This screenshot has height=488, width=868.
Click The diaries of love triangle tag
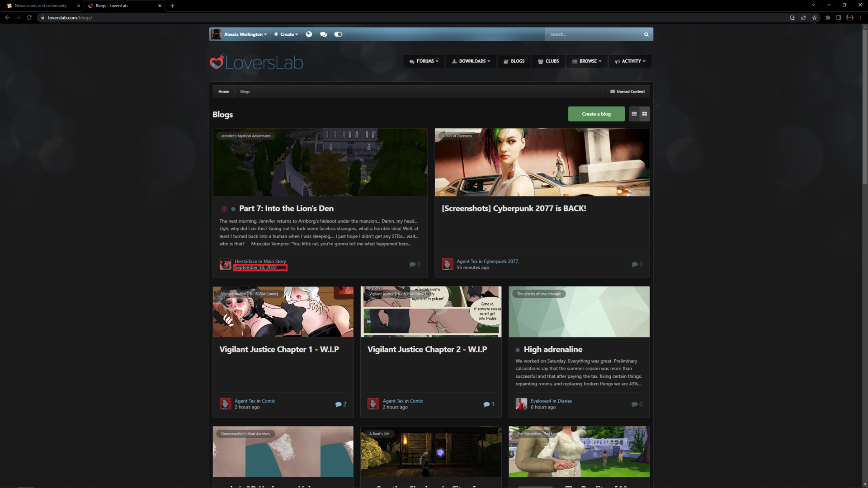click(539, 294)
